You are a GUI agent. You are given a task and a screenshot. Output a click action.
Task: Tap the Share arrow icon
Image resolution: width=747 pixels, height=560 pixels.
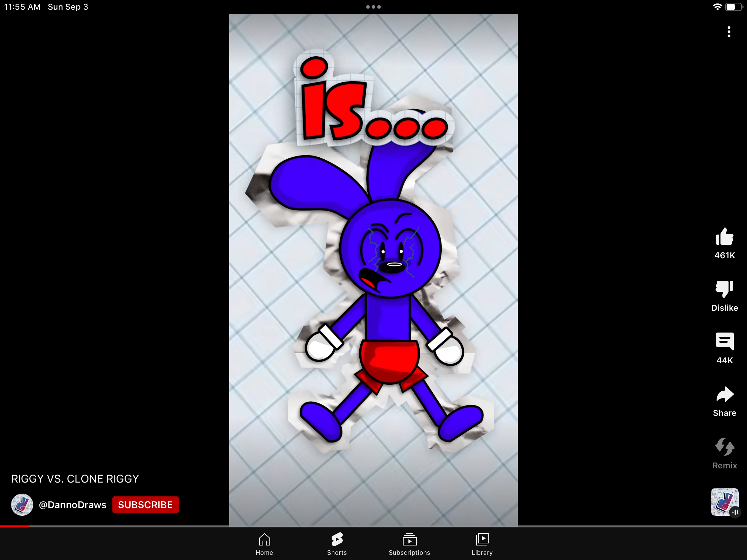(725, 394)
